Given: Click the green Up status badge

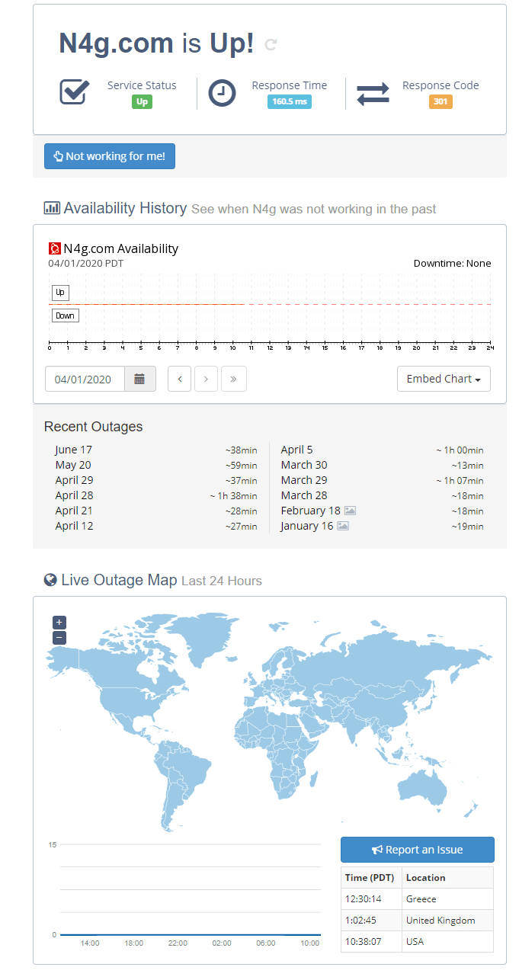Looking at the screenshot, I should (x=142, y=102).
